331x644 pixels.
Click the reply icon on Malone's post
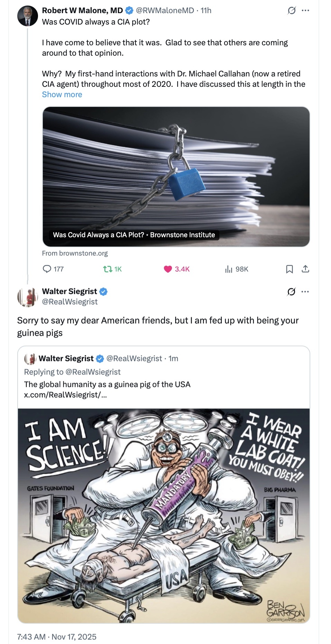(x=47, y=269)
